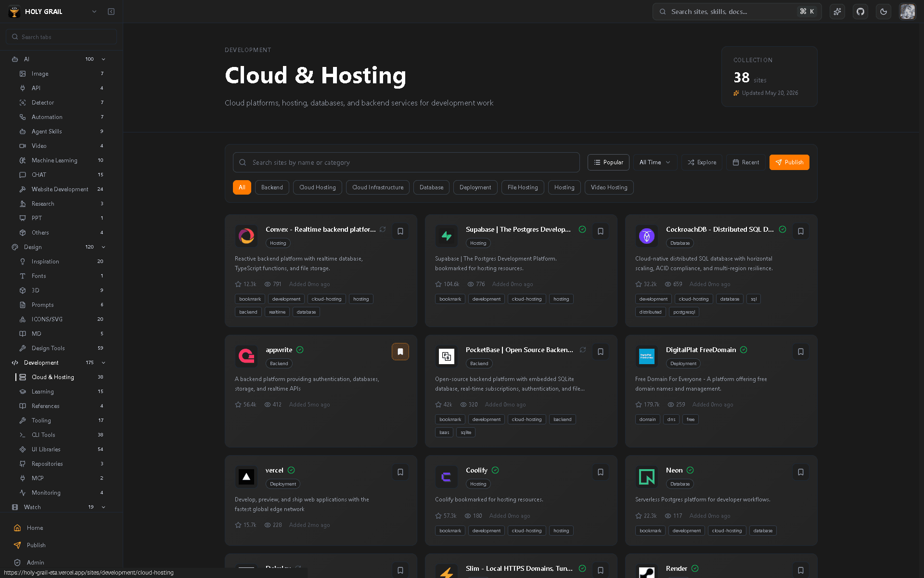924x578 pixels.
Task: Open the PocketBase logo icon
Action: click(x=447, y=356)
